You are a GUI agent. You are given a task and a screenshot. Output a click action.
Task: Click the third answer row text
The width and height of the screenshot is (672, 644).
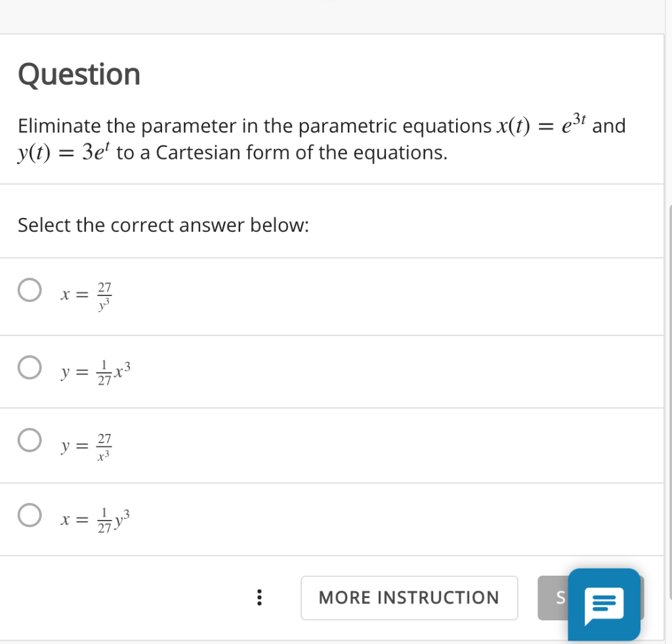click(x=85, y=445)
